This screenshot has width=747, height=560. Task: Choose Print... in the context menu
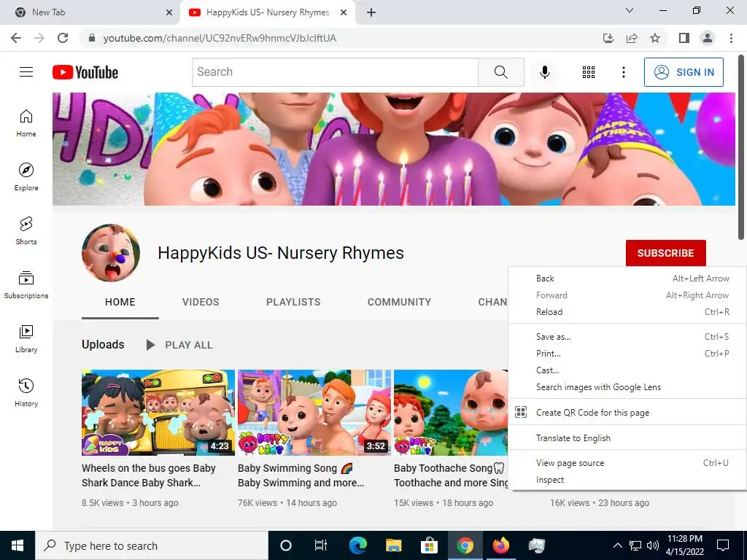[627, 354]
